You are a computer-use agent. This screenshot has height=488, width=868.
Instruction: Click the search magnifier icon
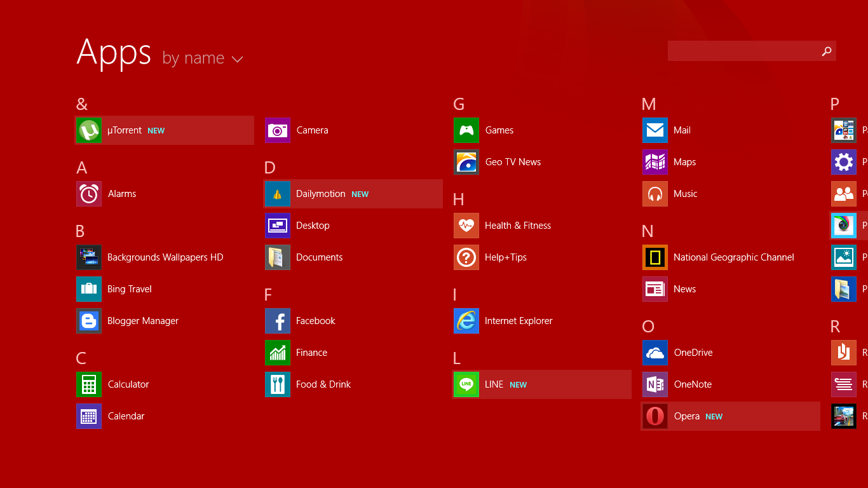click(x=826, y=51)
